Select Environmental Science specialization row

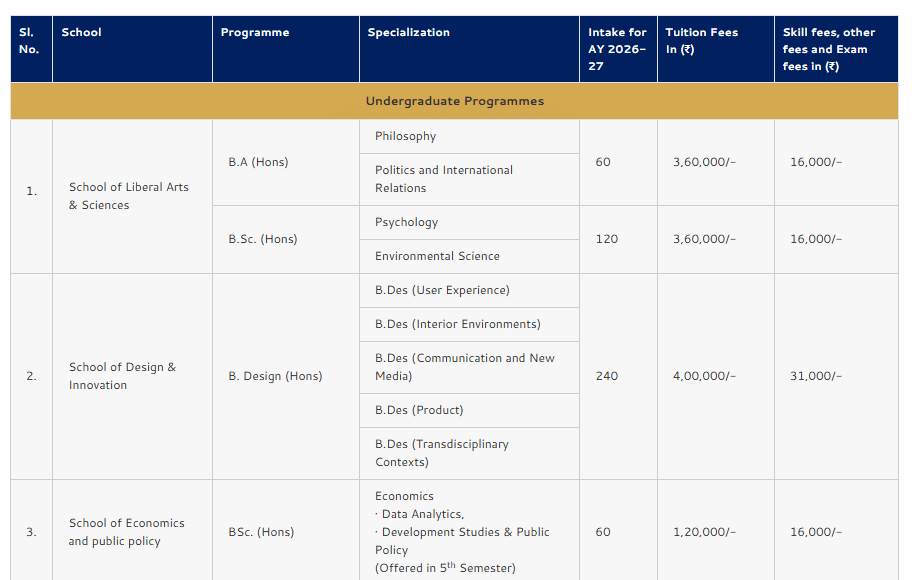pos(437,256)
